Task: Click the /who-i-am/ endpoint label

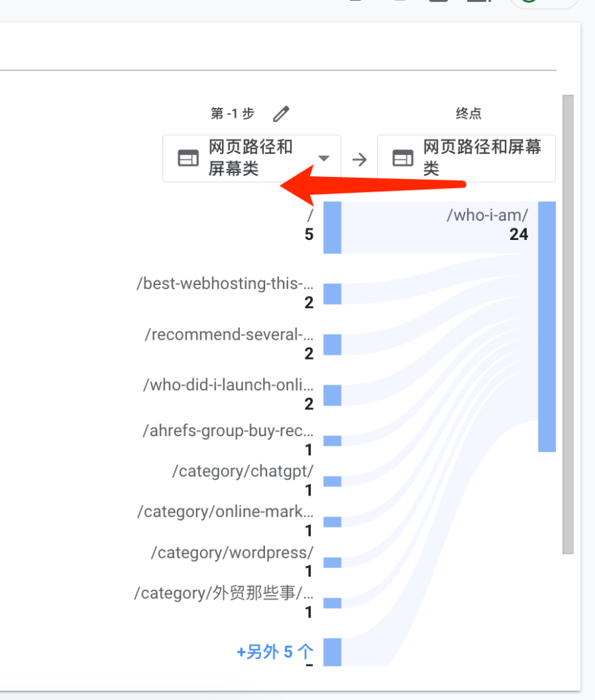Action: (x=488, y=215)
